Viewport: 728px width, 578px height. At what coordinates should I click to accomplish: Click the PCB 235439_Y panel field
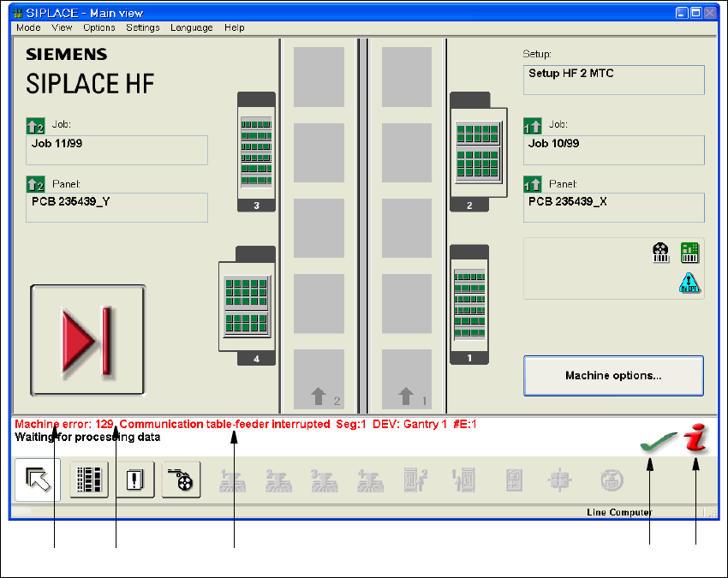click(117, 207)
